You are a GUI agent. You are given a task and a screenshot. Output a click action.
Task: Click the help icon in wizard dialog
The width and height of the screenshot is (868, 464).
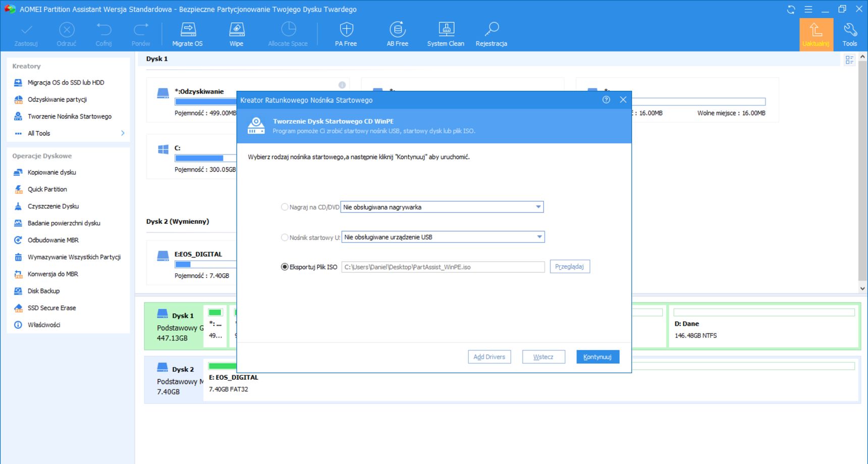coord(606,100)
